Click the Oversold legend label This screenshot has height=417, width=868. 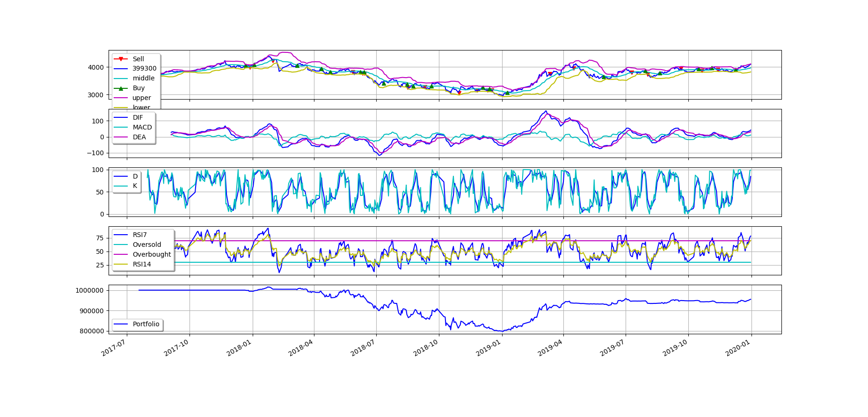(147, 245)
